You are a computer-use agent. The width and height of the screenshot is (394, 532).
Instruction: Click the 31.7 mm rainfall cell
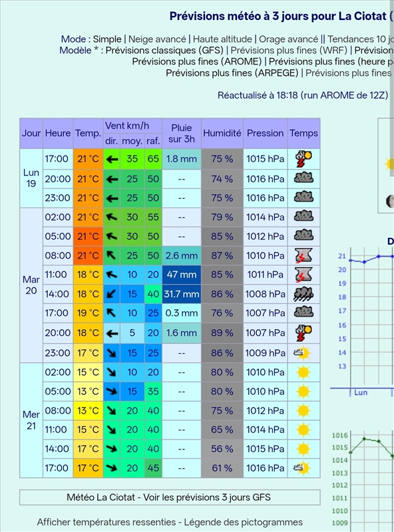coord(182,294)
